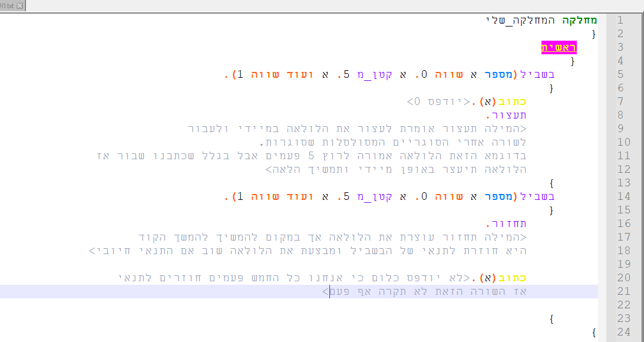Click the purple statement תחזור on line 16
The height and width of the screenshot is (342, 644).
(510, 223)
